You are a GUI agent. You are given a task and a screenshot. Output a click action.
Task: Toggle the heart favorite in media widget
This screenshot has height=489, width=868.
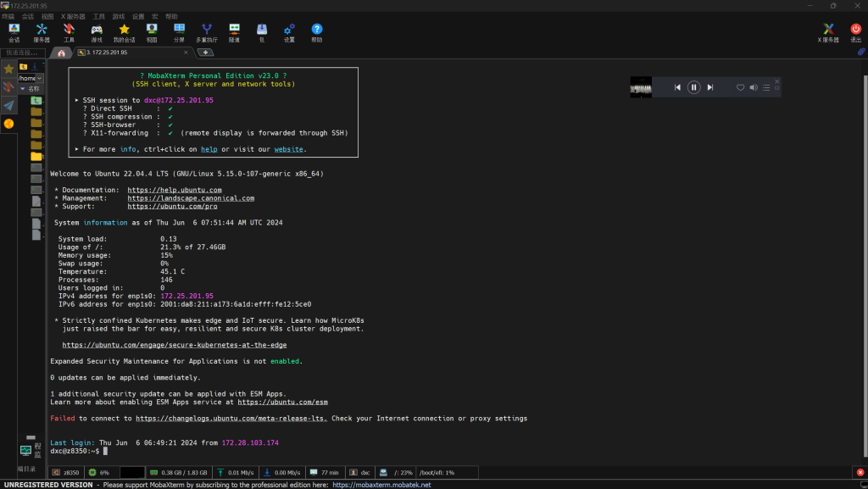point(740,87)
